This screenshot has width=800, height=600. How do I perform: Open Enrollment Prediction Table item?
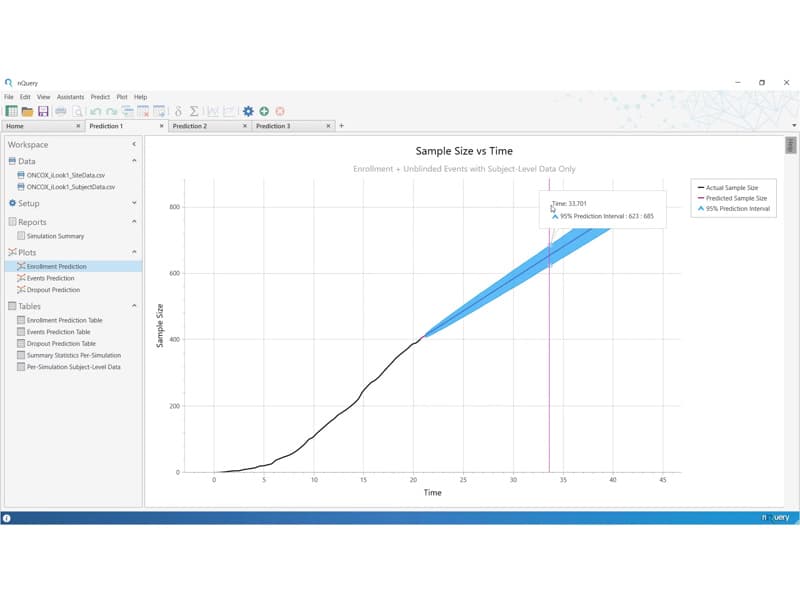[x=64, y=320]
